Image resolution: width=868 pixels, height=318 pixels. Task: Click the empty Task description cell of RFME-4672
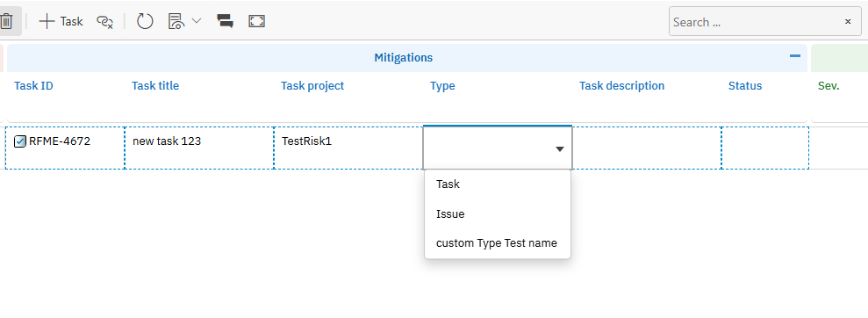(647, 148)
